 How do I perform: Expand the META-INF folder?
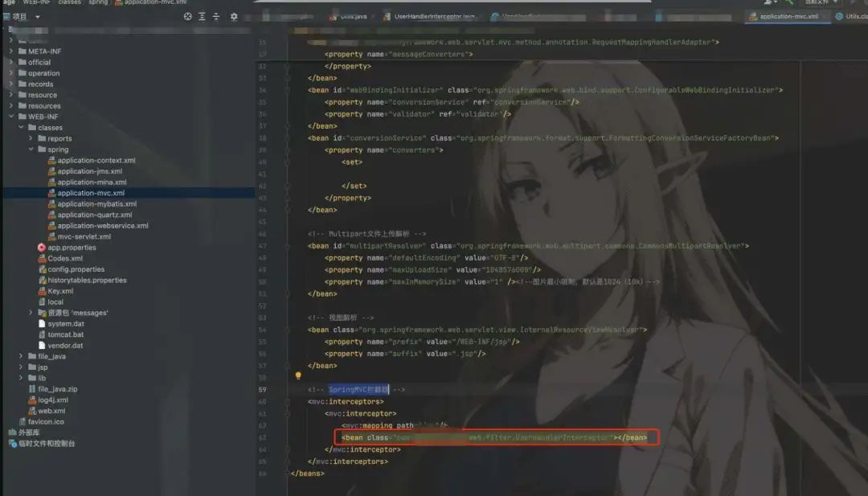click(x=11, y=51)
